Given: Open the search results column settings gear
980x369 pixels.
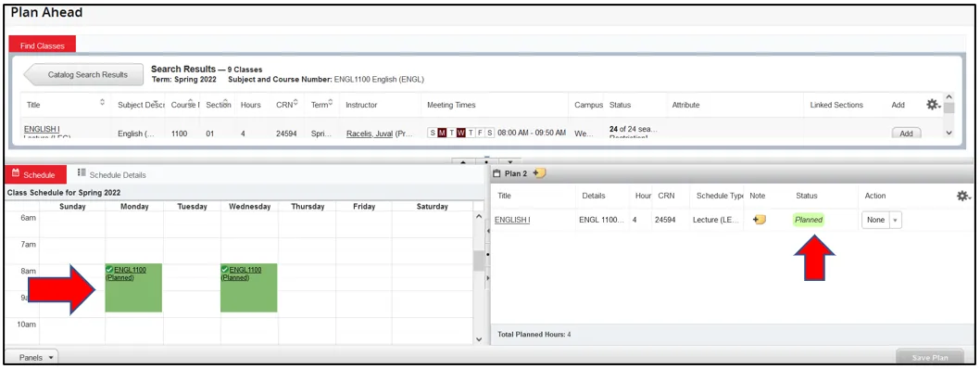Looking at the screenshot, I should tap(933, 105).
